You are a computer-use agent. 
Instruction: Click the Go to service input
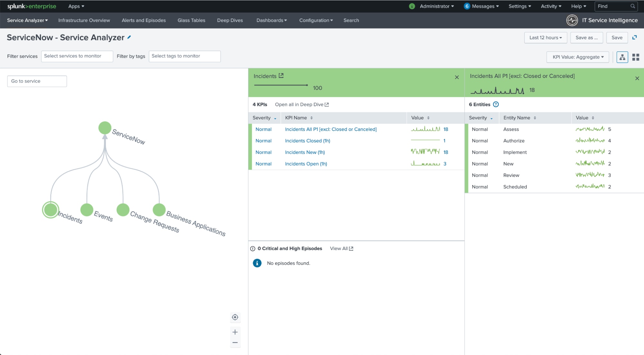click(37, 81)
